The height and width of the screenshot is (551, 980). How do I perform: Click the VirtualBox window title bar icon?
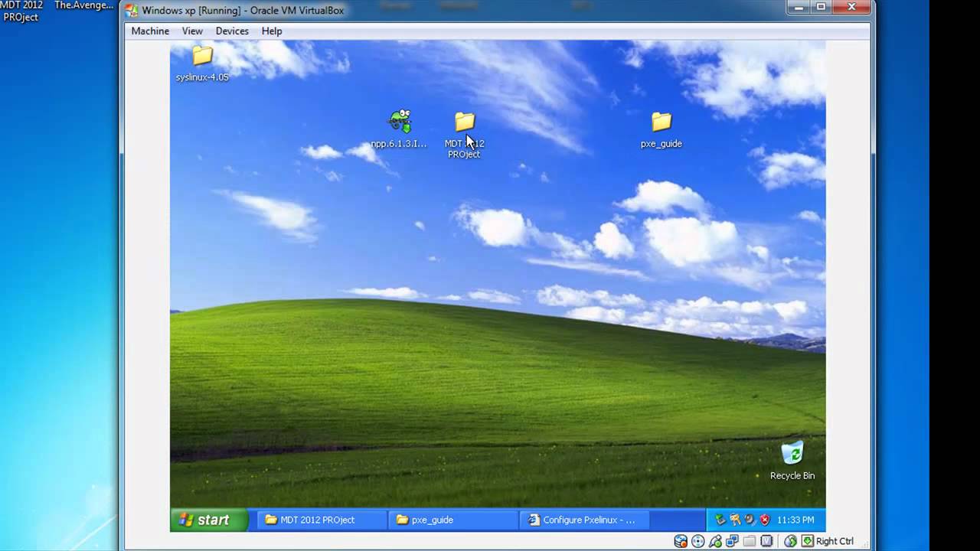coord(132,11)
